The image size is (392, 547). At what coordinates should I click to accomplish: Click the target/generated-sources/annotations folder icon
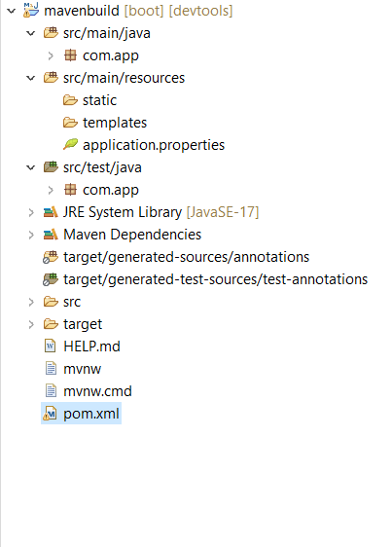click(x=51, y=257)
